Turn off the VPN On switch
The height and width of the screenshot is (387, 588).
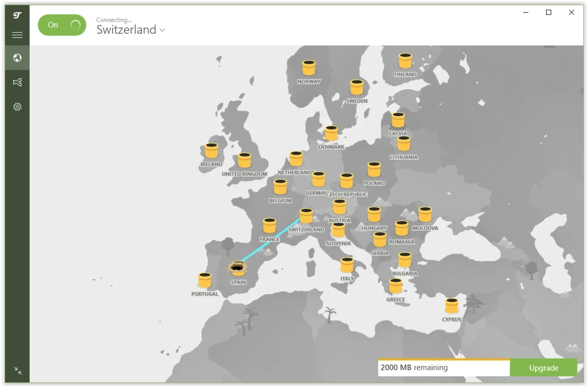[62, 25]
